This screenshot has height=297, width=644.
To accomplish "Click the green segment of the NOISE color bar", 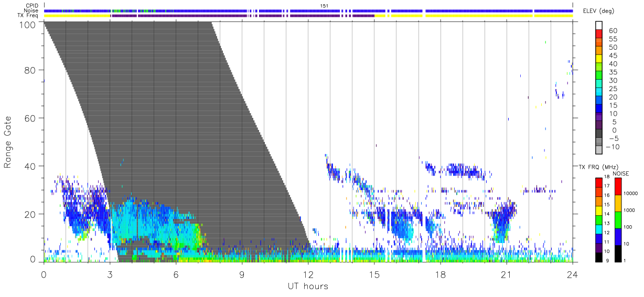I will [x=617, y=219].
